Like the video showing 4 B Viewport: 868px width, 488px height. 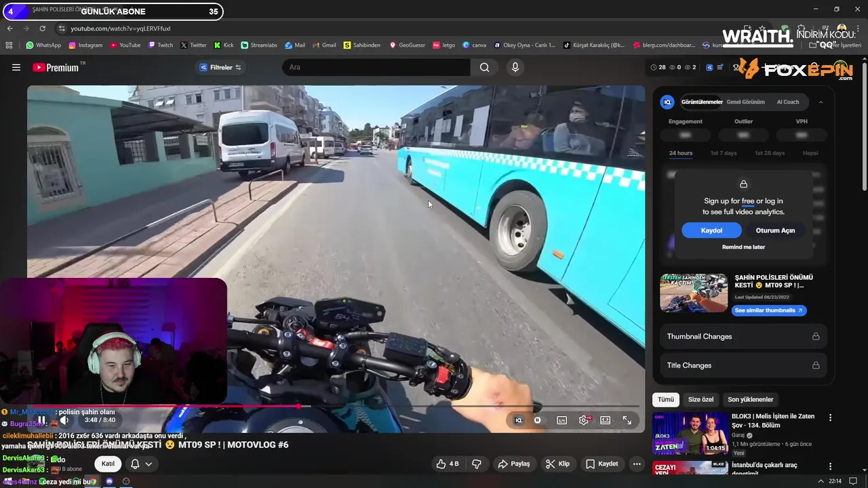[448, 464]
